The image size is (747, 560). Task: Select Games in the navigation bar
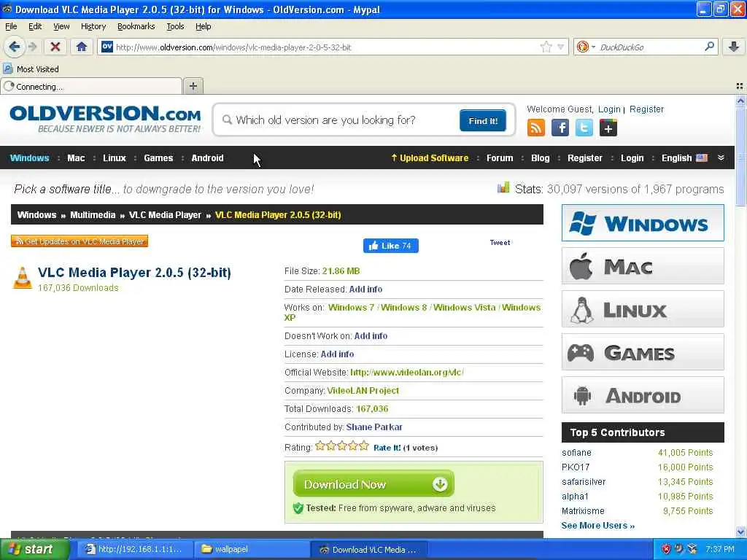(158, 157)
